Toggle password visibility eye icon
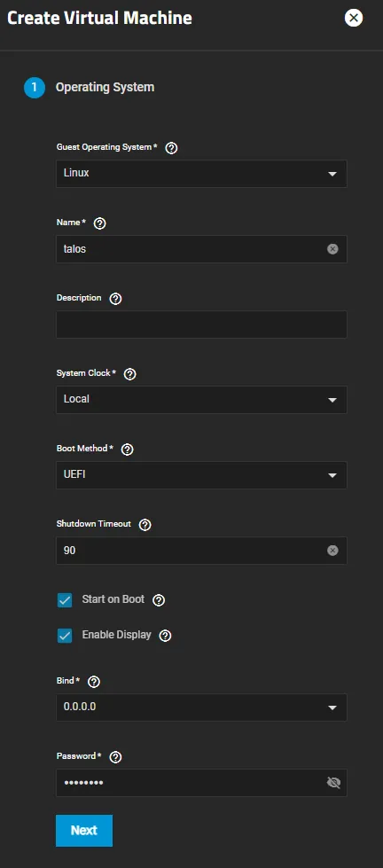383x868 pixels. (x=333, y=783)
